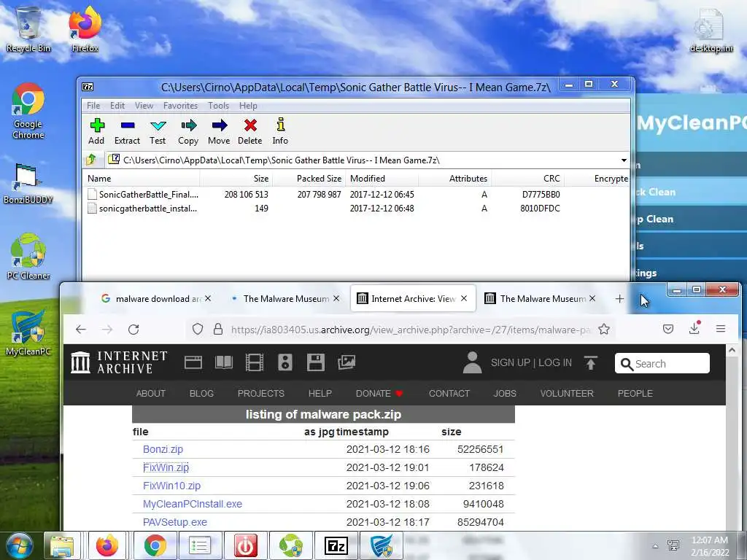Screen dimensions: 747x560
Task: Switch to the last Malware Museum tab
Action: pyautogui.click(x=542, y=298)
